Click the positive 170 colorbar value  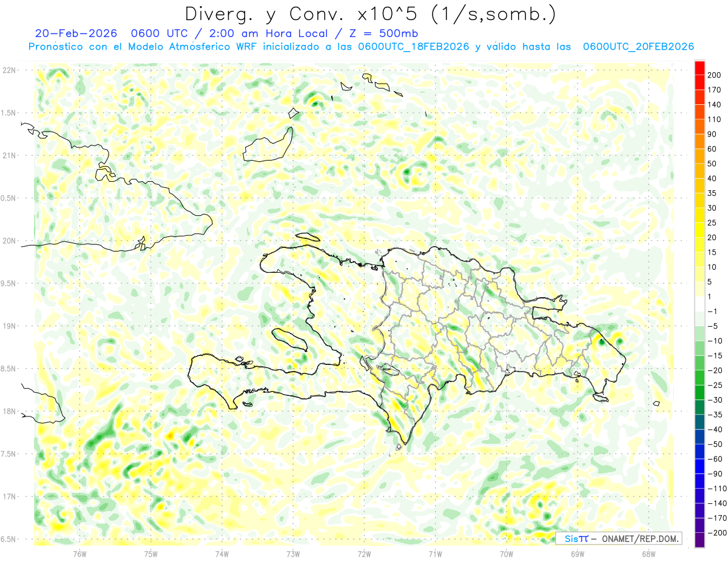(715, 90)
